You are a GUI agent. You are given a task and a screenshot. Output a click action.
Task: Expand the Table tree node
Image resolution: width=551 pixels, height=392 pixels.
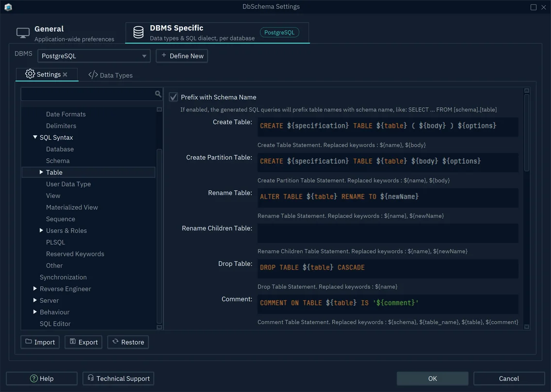tap(41, 172)
